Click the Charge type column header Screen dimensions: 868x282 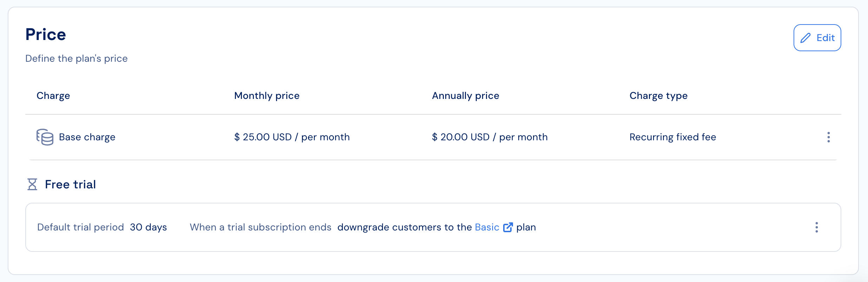pos(658,96)
